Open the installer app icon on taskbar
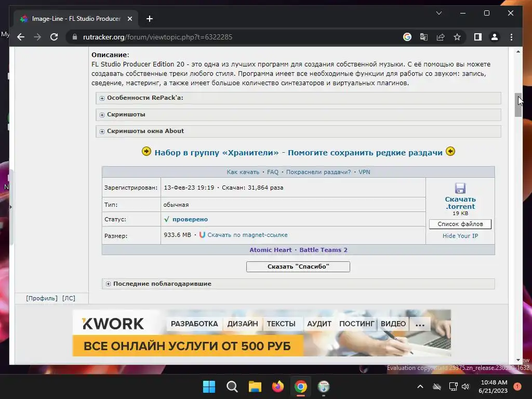 point(323,387)
